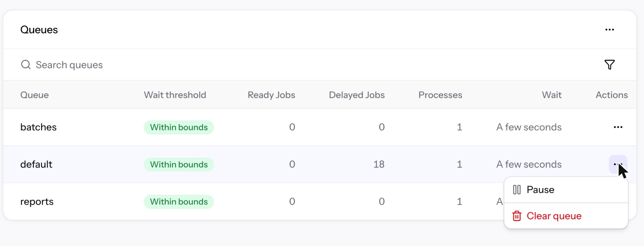Click the Wait threshold column header
The height and width of the screenshot is (246, 644).
pyautogui.click(x=175, y=95)
